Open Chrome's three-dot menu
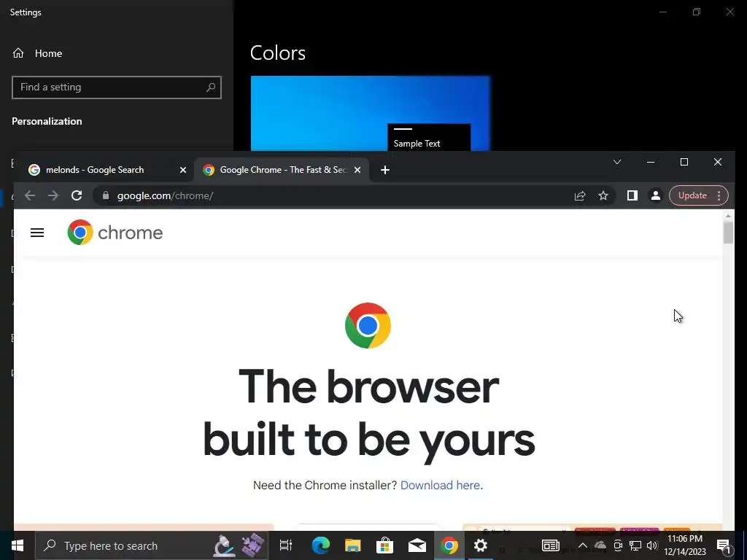The image size is (747, 560). point(719,195)
